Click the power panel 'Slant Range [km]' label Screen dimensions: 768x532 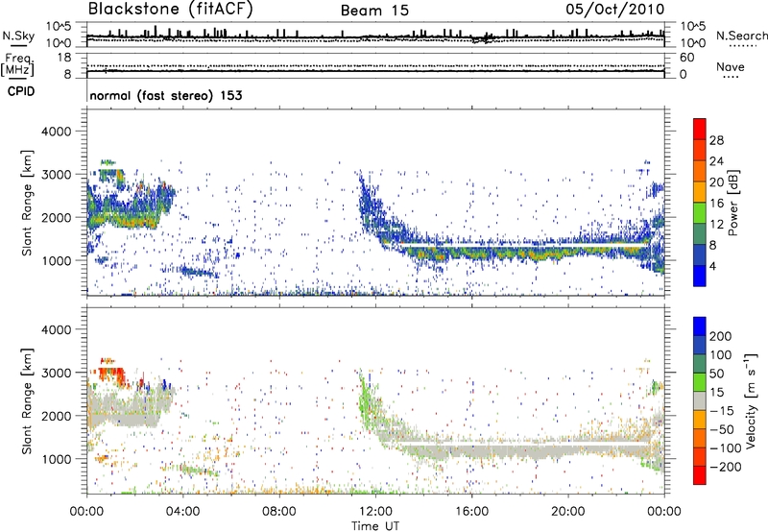click(x=27, y=203)
